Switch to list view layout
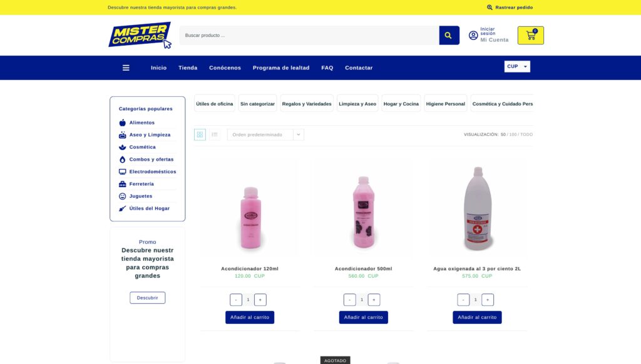The image size is (641, 364). point(215,134)
